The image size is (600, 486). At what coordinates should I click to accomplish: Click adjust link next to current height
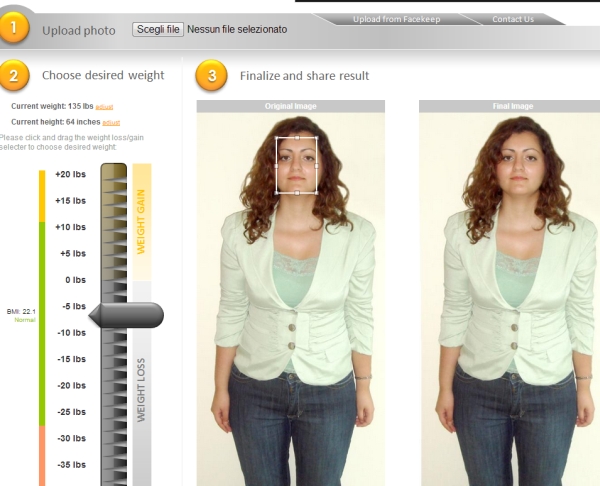(x=111, y=123)
